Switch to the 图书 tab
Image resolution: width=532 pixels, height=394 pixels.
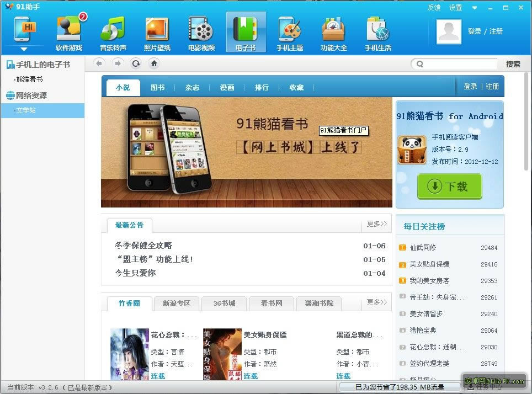click(x=157, y=88)
